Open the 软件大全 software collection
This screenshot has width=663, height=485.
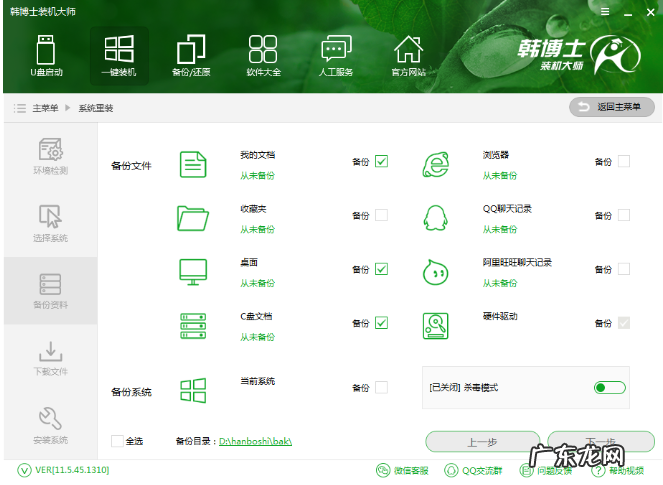[263, 56]
